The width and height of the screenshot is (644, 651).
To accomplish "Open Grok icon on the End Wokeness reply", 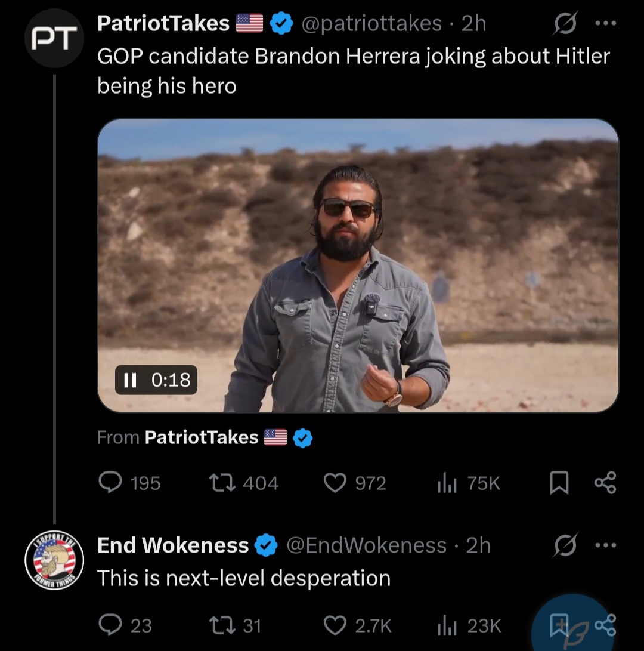I will [x=564, y=545].
